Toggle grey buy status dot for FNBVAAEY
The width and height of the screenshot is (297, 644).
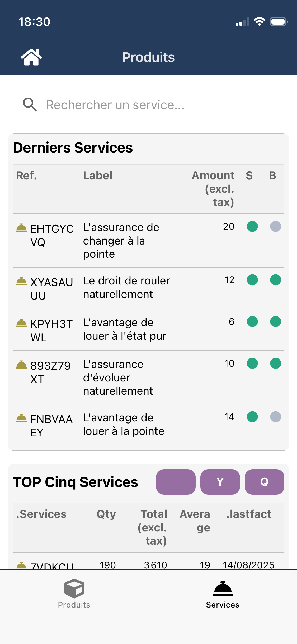(275, 417)
